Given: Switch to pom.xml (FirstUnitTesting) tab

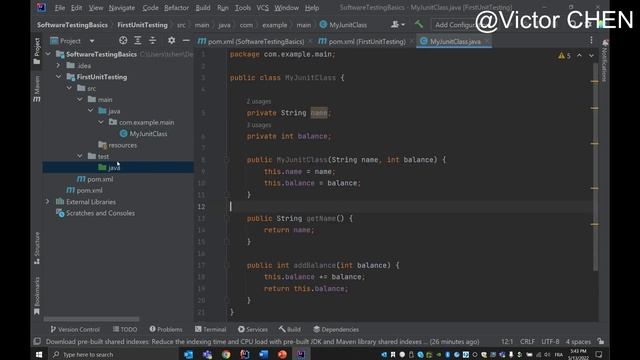Looking at the screenshot, I should tap(366, 41).
